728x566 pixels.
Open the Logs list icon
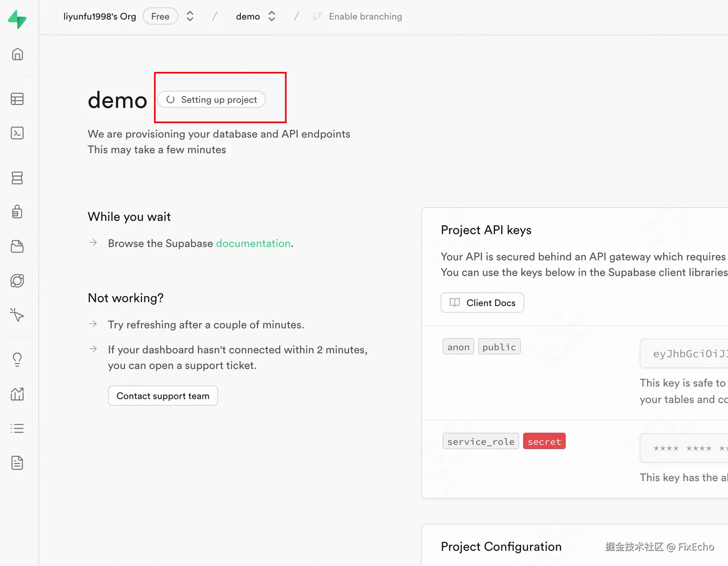17,428
